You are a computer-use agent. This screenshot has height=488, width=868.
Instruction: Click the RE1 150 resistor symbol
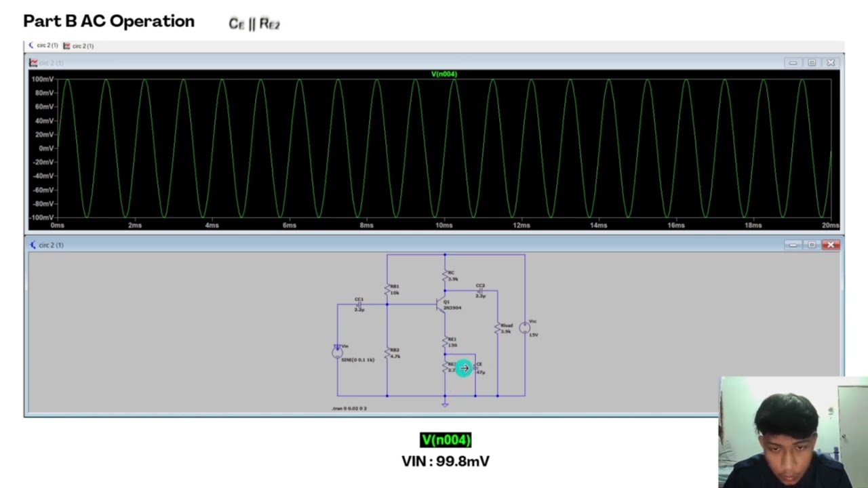coord(446,342)
